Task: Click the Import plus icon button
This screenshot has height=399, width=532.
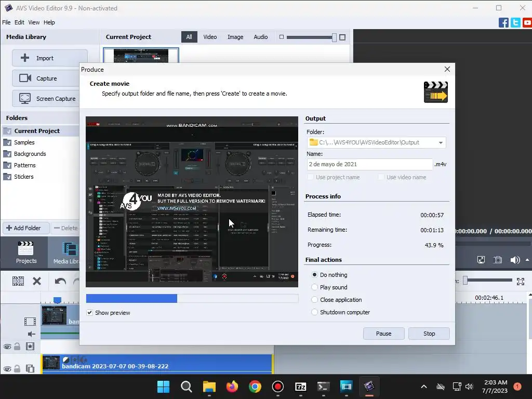Action: (50, 58)
